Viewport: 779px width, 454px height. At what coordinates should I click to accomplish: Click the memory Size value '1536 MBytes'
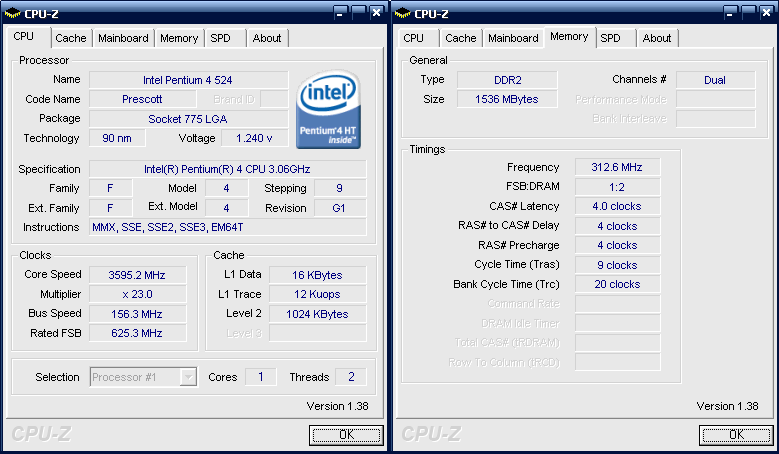[x=507, y=99]
